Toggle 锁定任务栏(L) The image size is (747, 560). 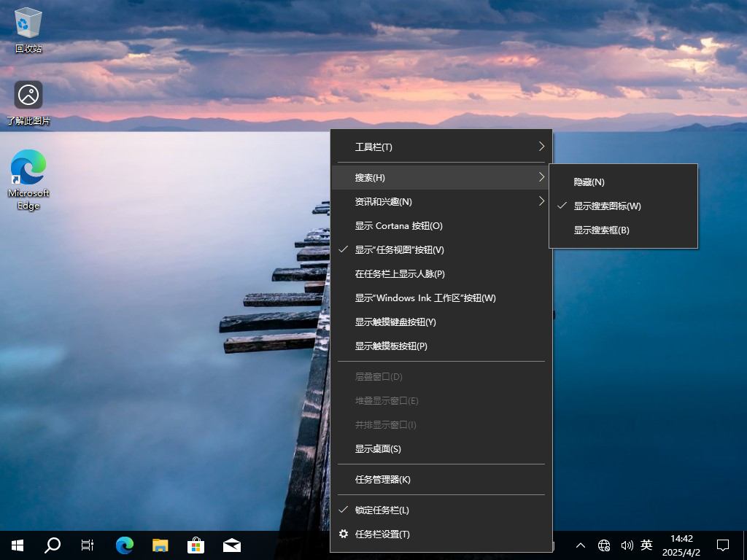[441, 510]
